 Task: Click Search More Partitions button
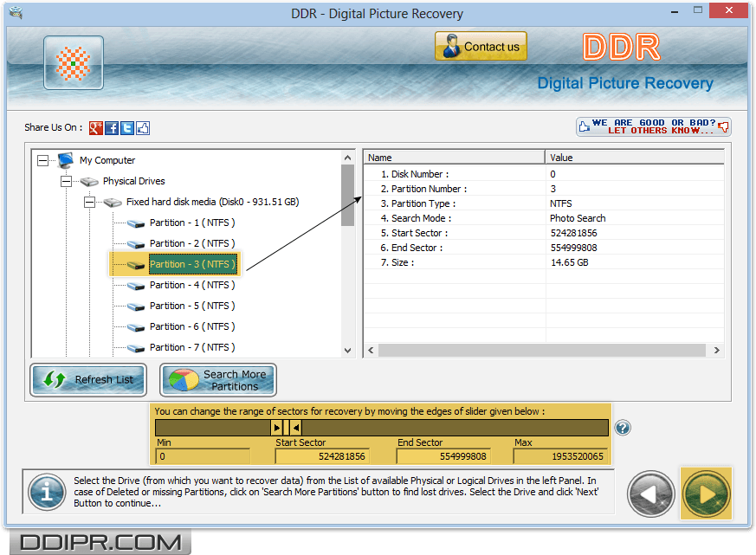point(218,380)
